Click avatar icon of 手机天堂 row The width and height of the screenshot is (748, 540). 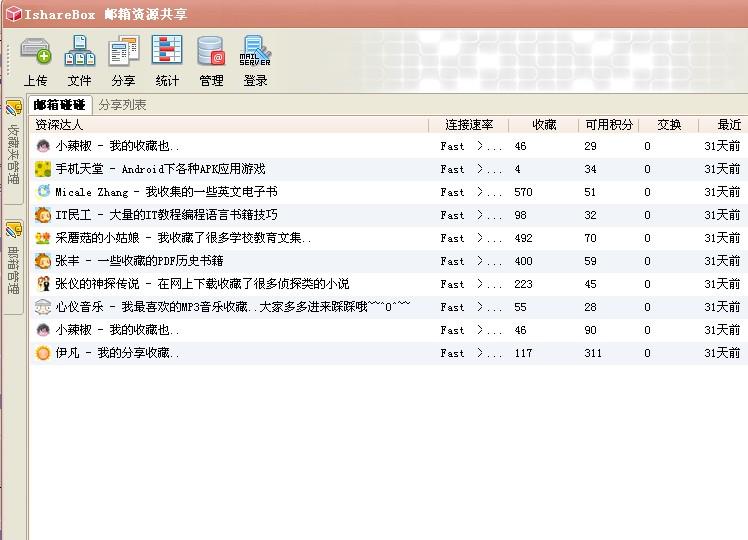[x=43, y=169]
